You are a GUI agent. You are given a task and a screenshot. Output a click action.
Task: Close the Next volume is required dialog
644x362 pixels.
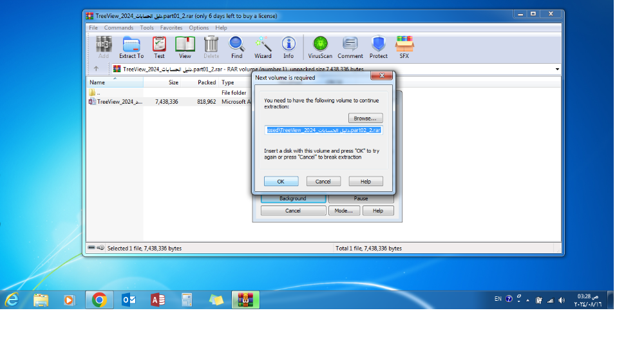point(381,75)
